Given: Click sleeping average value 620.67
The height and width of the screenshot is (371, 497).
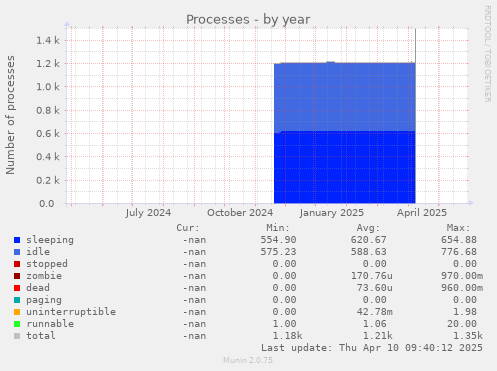Looking at the screenshot, I should 369,240.
